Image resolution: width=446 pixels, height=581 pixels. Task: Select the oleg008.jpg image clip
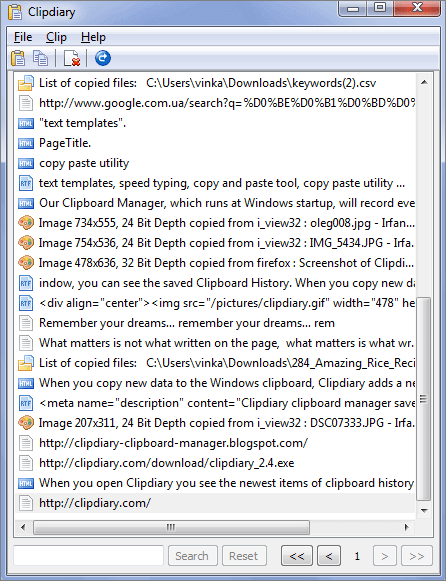216,223
